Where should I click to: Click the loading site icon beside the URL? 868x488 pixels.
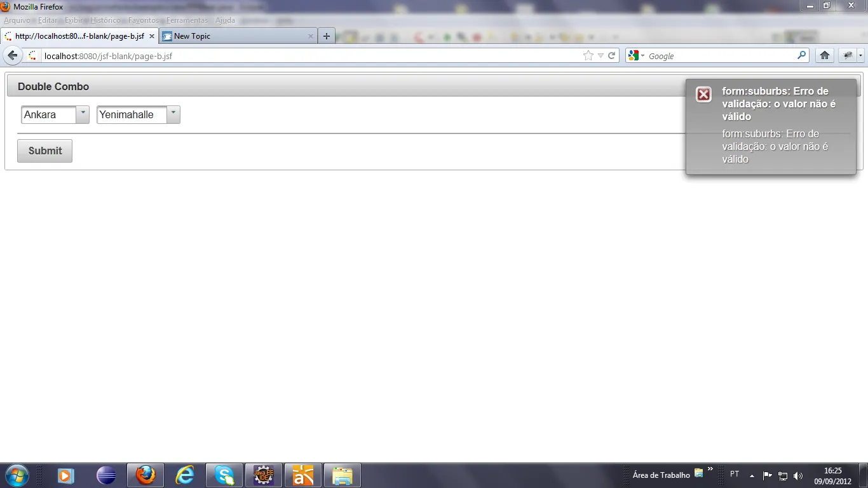tap(32, 56)
